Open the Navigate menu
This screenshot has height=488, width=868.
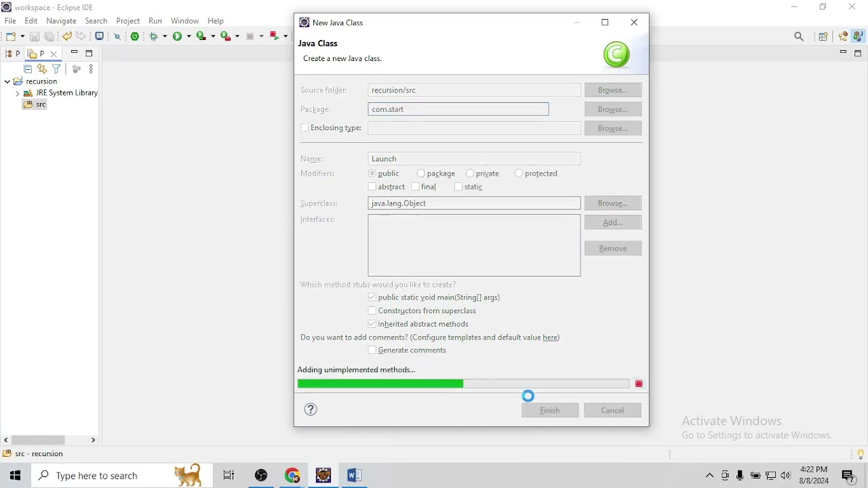[61, 21]
